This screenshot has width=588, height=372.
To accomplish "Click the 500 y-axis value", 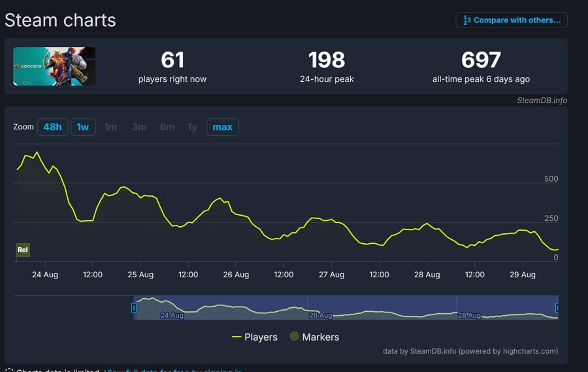I will coord(551,179).
